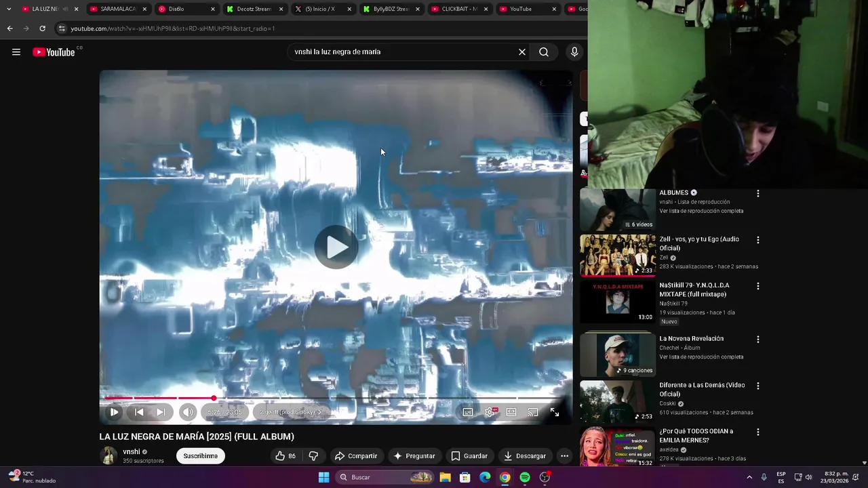Click the Compartir share button

coord(356,456)
